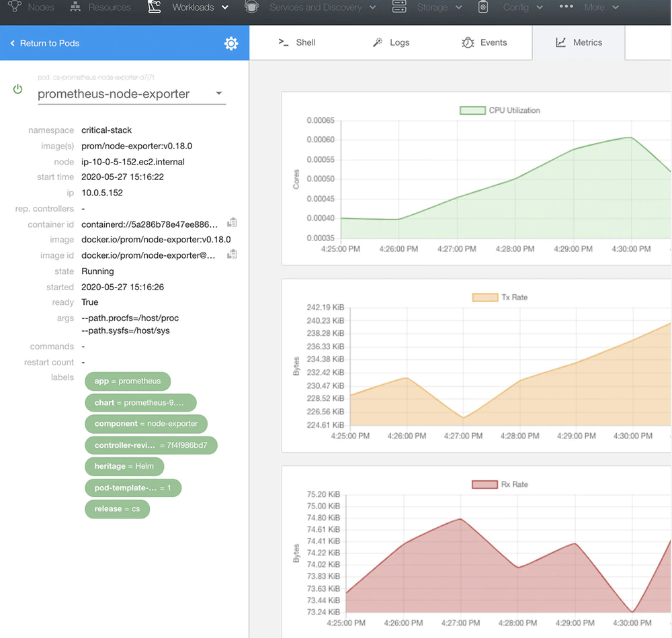Switch to the Shell tab
The width and height of the screenshot is (672, 638).
point(297,42)
